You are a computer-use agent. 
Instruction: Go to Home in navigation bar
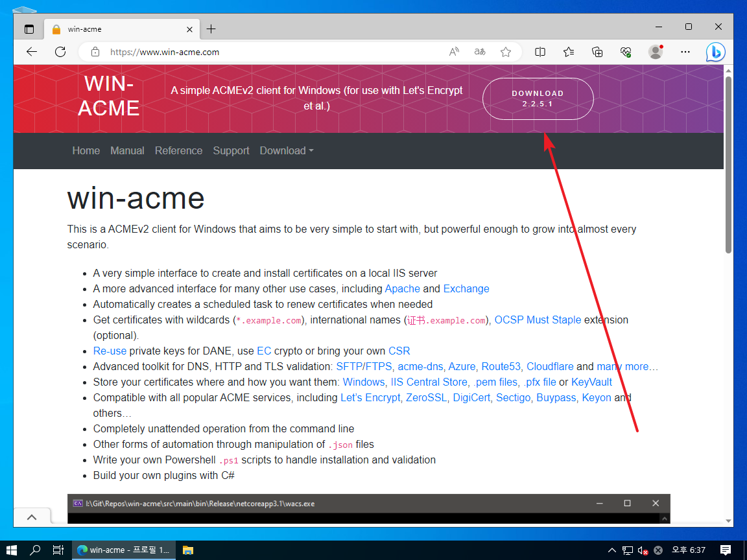click(86, 150)
